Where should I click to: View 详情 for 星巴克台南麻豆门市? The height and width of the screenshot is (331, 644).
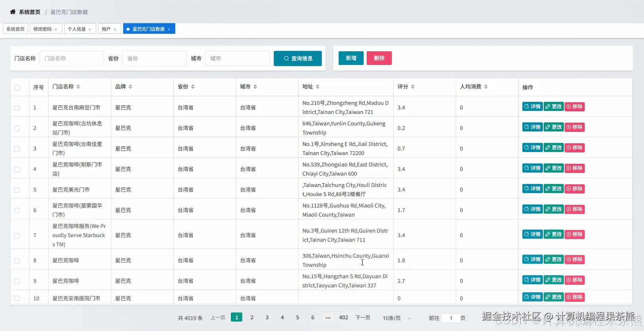point(532,107)
